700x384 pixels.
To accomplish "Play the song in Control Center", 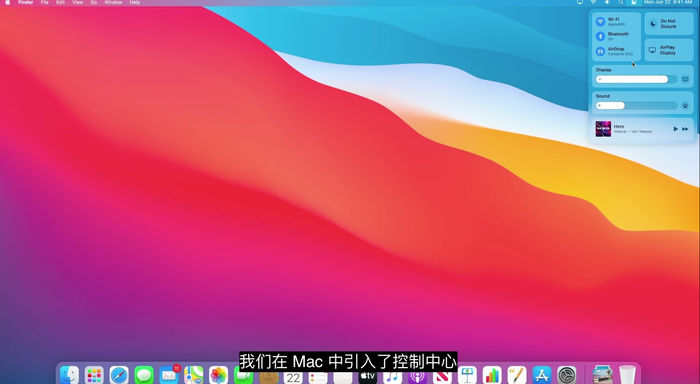I will tap(675, 129).
